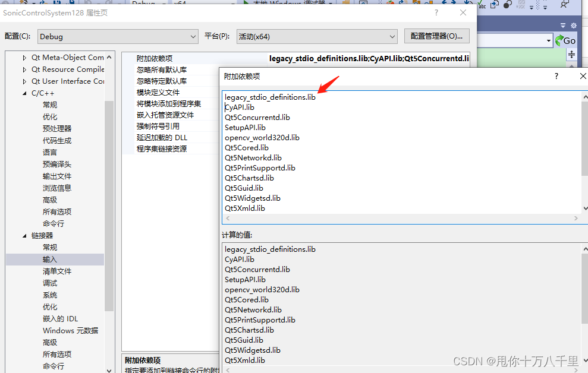
Task: Select 嵌入的 IDL in the tree
Action: point(61,319)
